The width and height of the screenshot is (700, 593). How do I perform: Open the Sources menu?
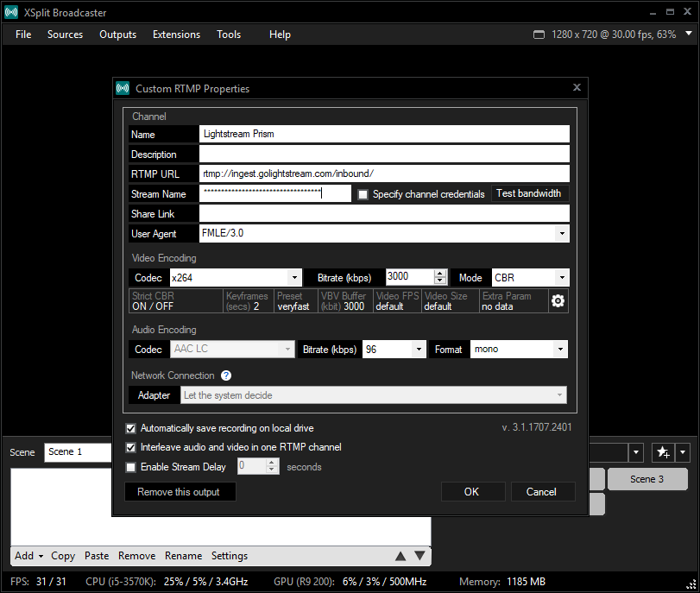(x=66, y=35)
